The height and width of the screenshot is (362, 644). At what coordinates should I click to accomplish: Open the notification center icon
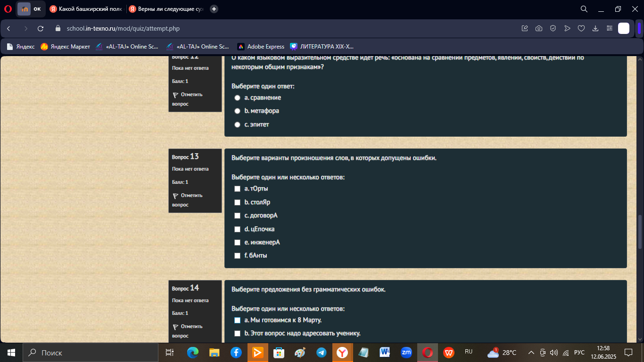pos(628,353)
